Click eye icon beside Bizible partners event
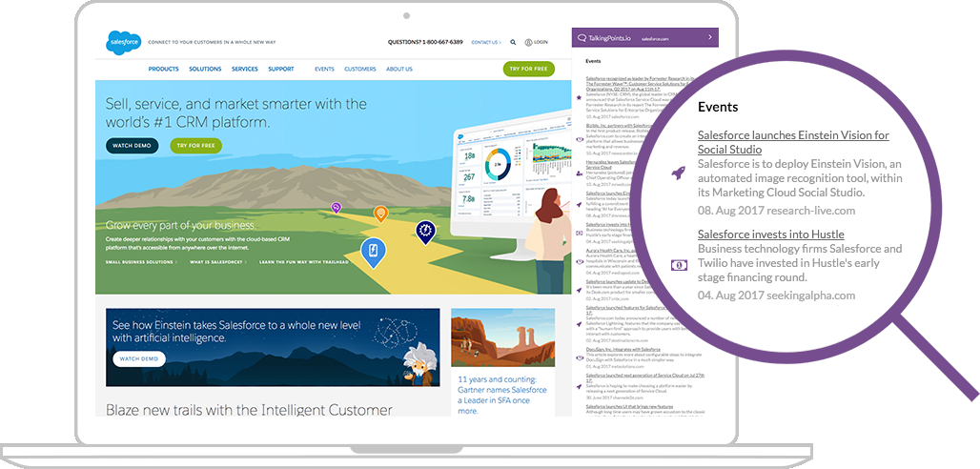Viewport: 980px width, 469px height. coord(580,140)
